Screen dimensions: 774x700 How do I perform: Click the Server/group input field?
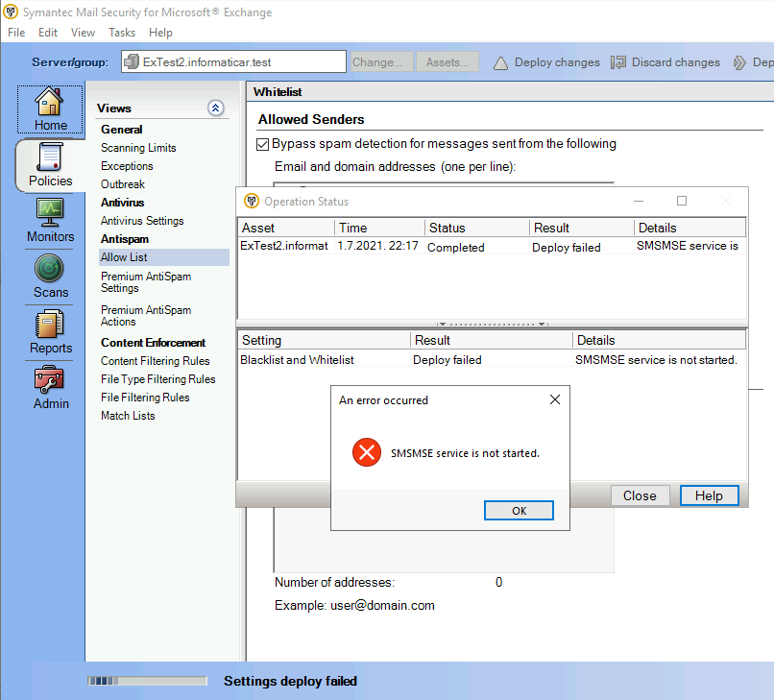pos(233,61)
